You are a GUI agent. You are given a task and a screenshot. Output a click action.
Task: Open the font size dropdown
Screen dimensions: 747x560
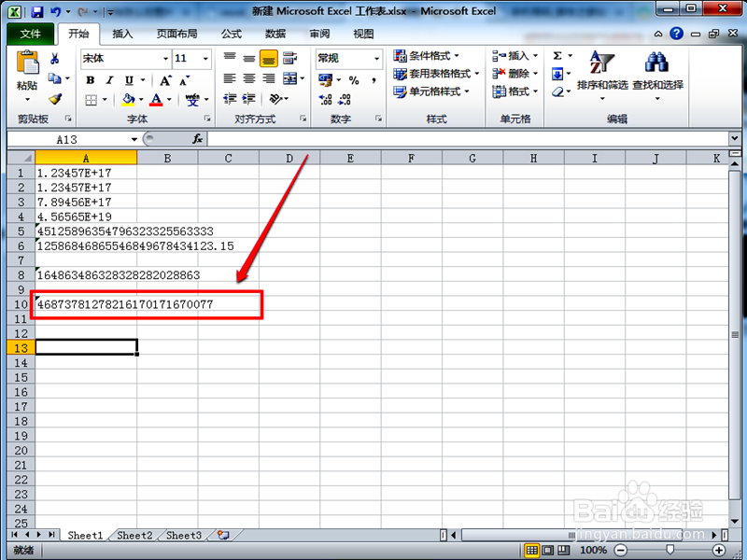(x=205, y=59)
